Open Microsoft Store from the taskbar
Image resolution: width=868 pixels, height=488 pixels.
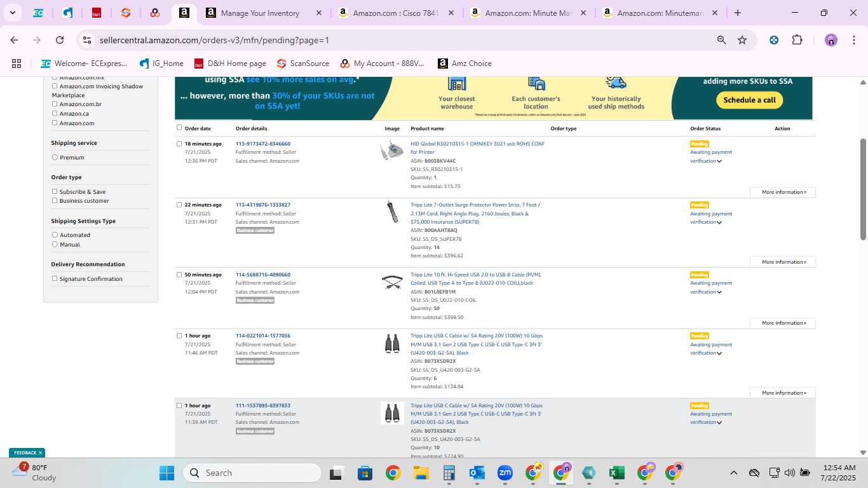point(365,473)
